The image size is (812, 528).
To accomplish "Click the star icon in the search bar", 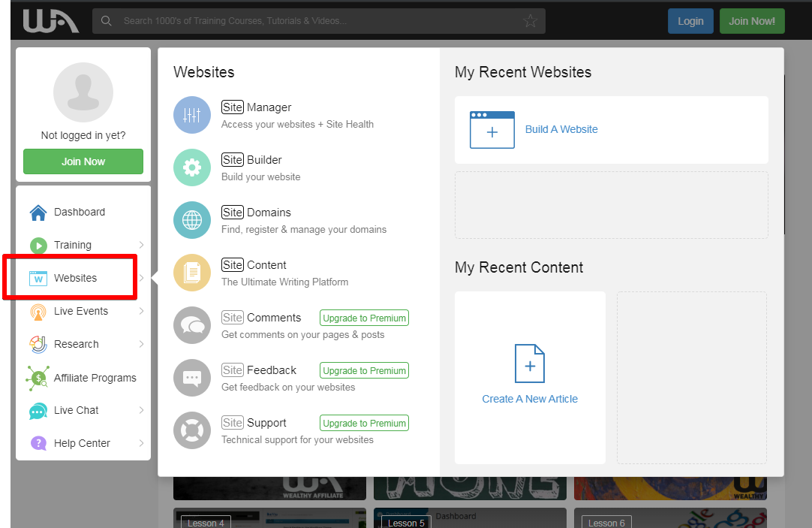I will tap(530, 21).
